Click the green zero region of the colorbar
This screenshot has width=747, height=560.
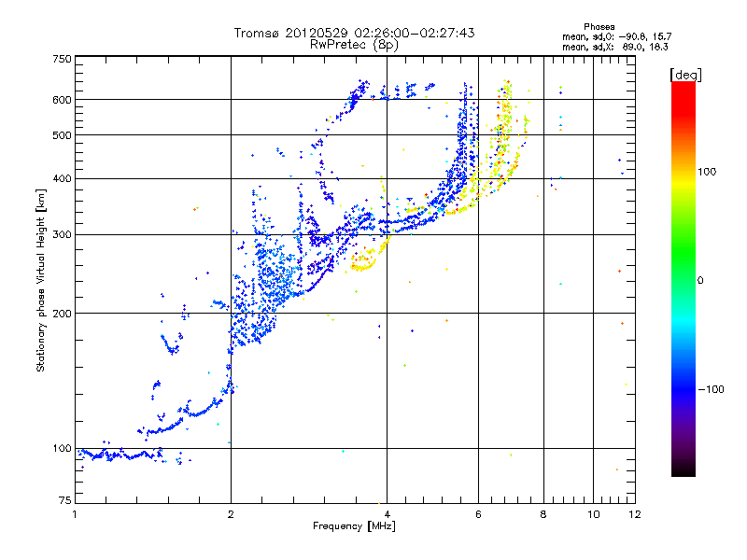(684, 267)
